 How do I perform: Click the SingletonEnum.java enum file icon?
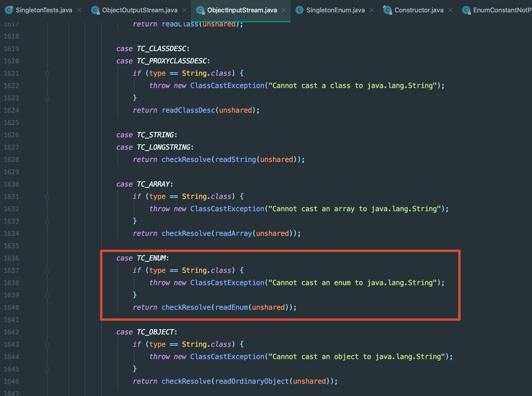point(299,10)
